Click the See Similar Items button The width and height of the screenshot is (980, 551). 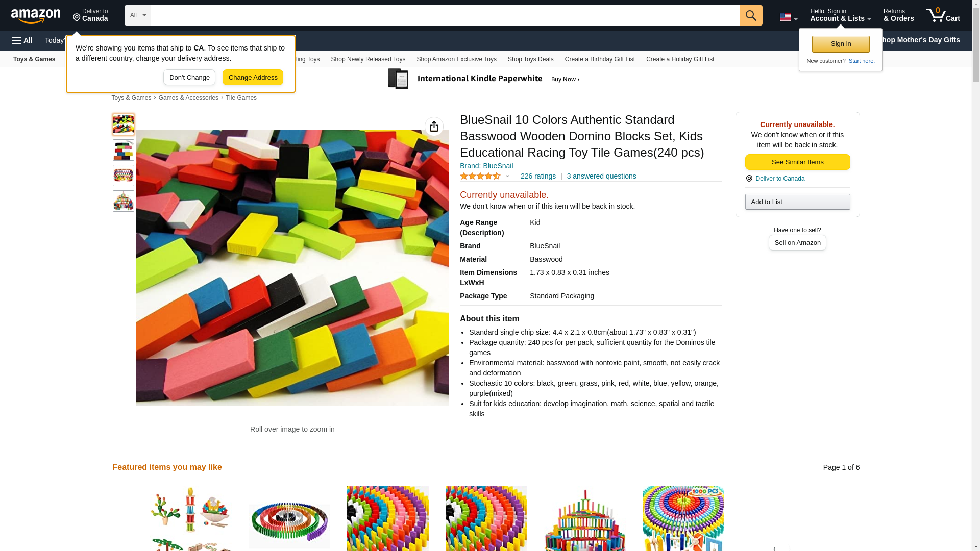tap(797, 162)
